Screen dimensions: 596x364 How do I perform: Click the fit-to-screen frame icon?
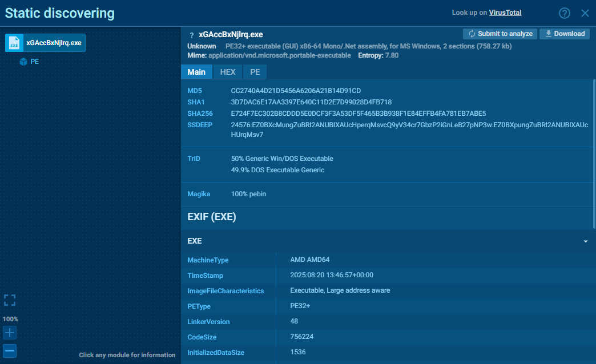point(10,301)
